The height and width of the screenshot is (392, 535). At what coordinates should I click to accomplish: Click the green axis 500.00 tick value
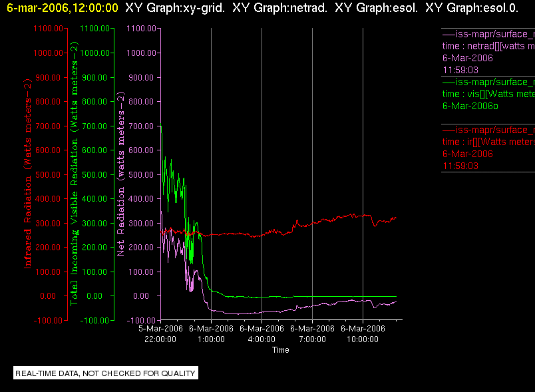click(x=94, y=174)
